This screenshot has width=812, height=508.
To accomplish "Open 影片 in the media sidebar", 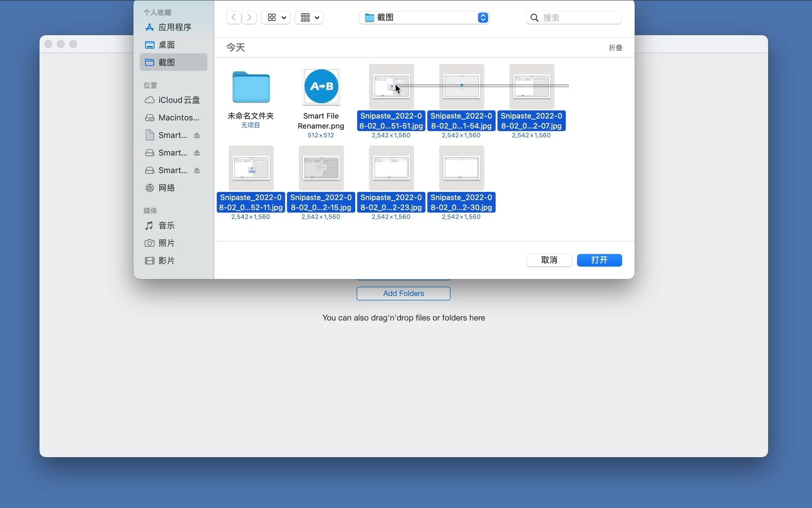I will point(166,260).
